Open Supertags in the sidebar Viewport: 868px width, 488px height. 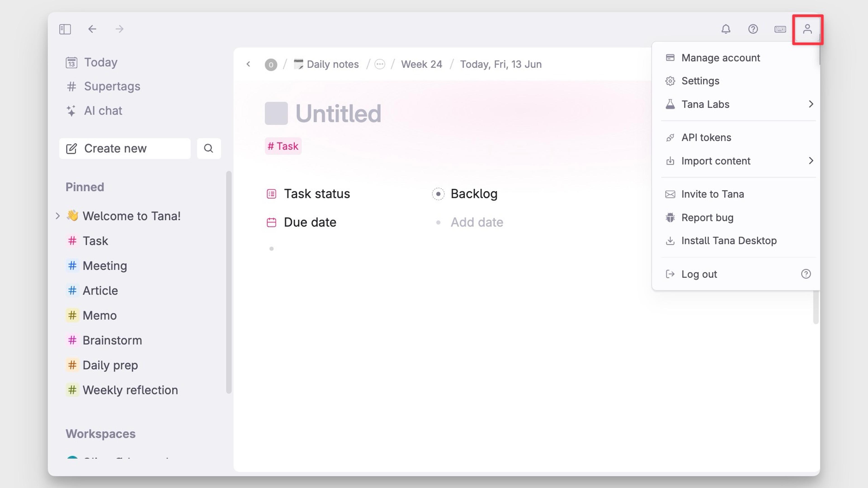tap(103, 86)
